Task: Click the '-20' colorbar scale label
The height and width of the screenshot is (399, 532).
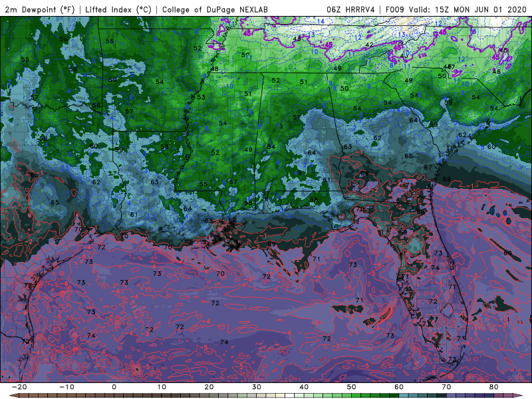Action: pyautogui.click(x=19, y=387)
